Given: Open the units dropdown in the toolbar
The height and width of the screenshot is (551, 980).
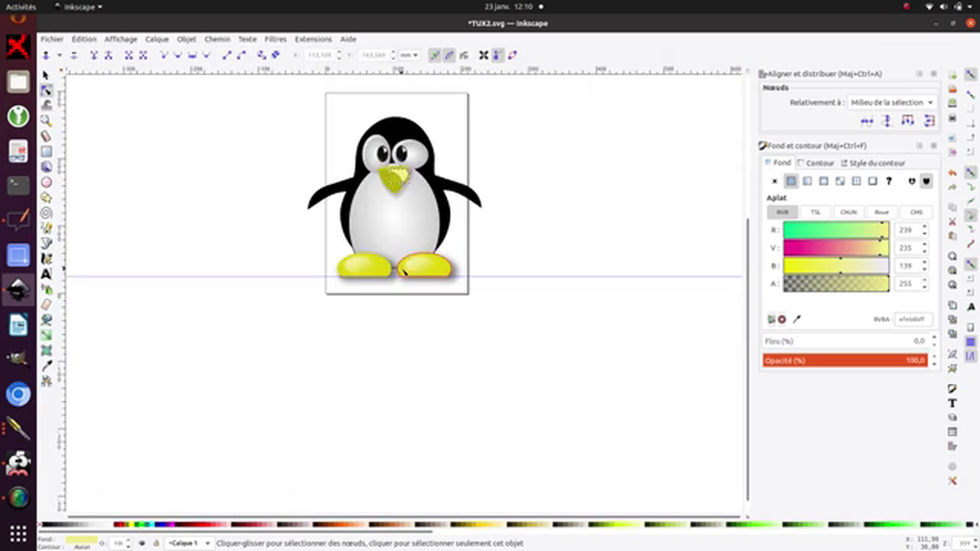Looking at the screenshot, I should tap(410, 54).
